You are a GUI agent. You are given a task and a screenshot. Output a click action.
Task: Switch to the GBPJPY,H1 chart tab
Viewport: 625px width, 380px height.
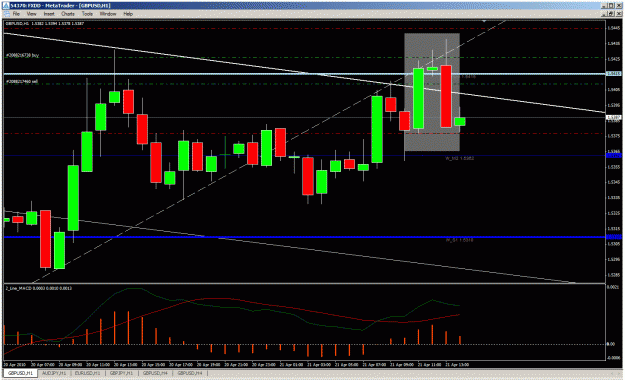[121, 373]
